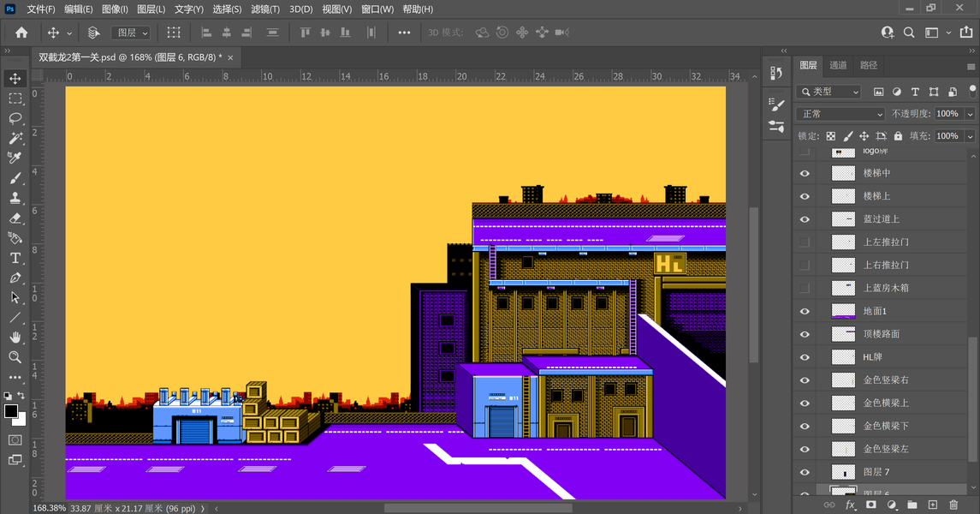This screenshot has height=514, width=980.
Task: Select the 金色横梁下 layer thumbnail
Action: 843,427
